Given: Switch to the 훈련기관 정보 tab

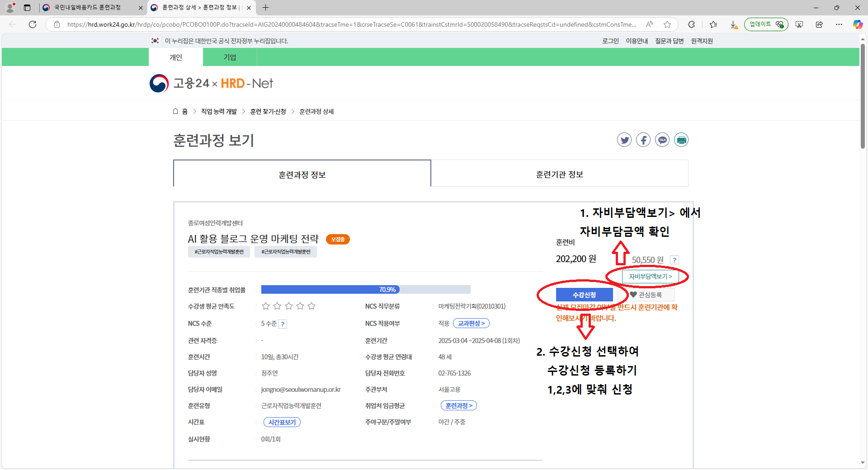Looking at the screenshot, I should [x=559, y=174].
